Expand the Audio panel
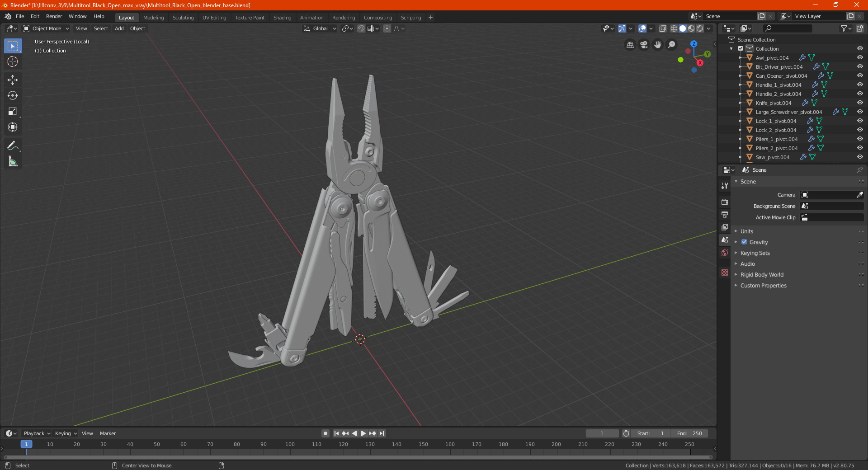The image size is (868, 470). point(748,263)
